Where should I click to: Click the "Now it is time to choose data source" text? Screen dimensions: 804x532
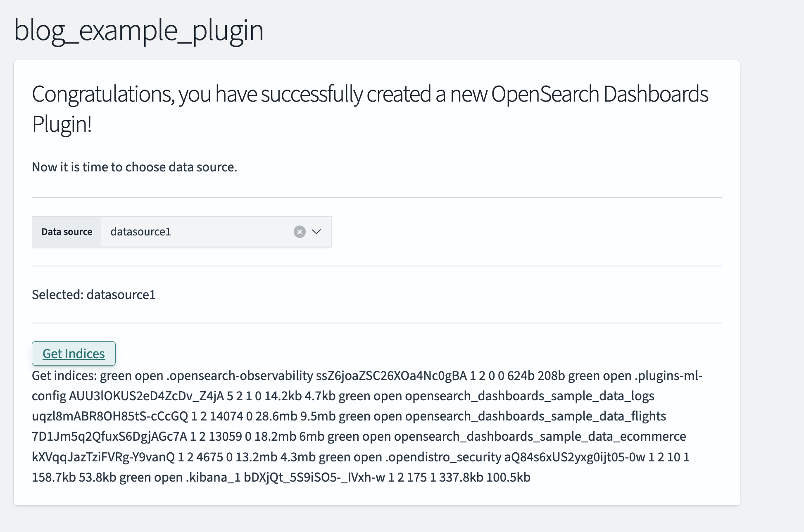[x=134, y=167]
